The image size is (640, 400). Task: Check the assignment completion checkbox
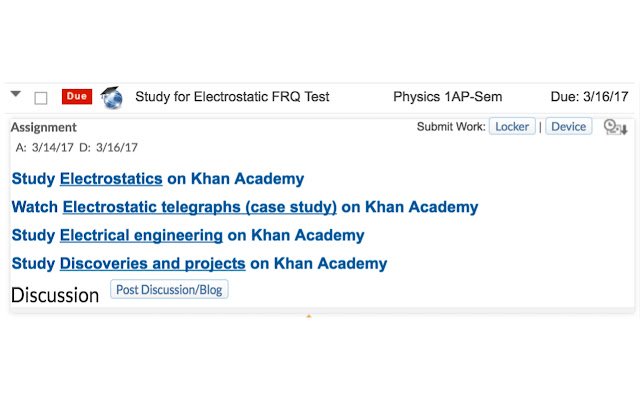click(x=41, y=98)
